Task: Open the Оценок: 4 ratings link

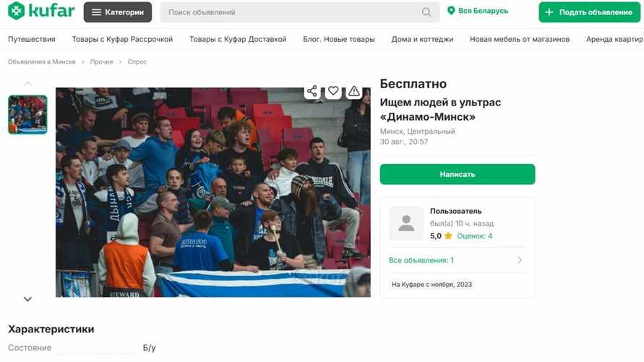Action: tap(474, 236)
